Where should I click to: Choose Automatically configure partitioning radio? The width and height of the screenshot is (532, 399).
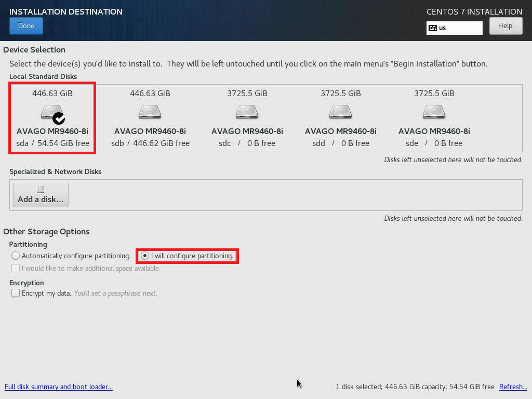coord(16,256)
